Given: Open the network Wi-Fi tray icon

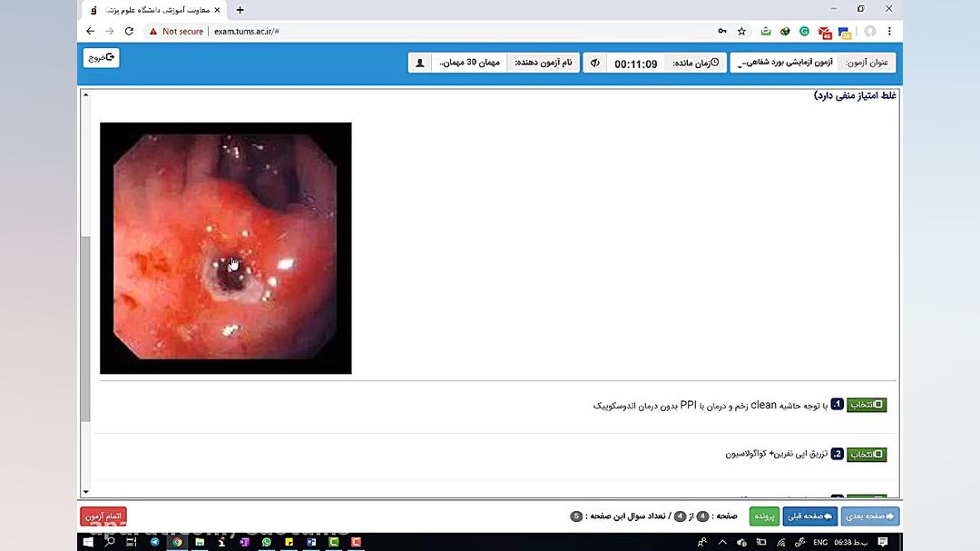Looking at the screenshot, I should pyautogui.click(x=780, y=542).
